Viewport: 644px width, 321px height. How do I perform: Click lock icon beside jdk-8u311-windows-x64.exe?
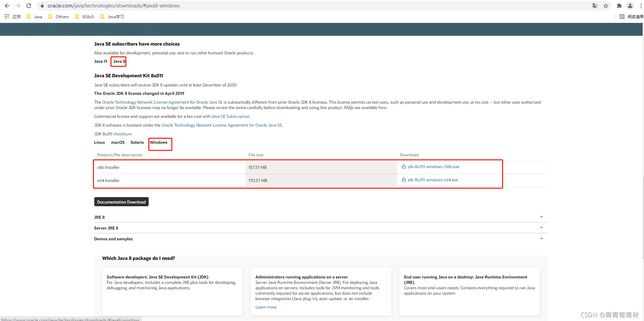(403, 180)
